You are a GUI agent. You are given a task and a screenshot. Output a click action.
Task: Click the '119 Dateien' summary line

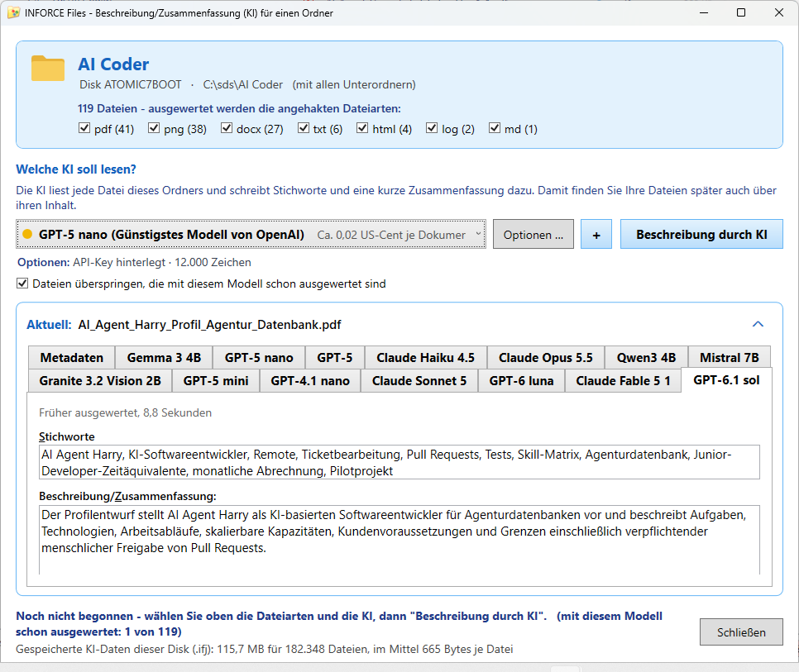click(x=240, y=108)
